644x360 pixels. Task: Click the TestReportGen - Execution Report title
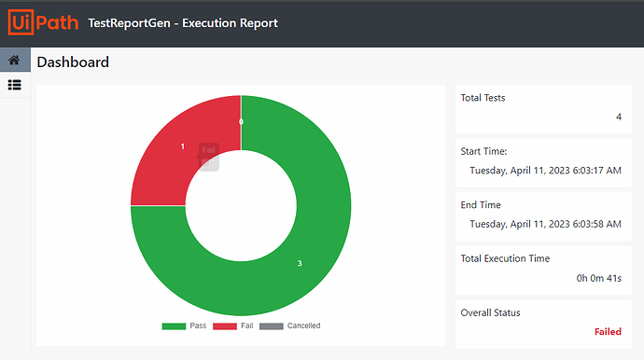183,23
